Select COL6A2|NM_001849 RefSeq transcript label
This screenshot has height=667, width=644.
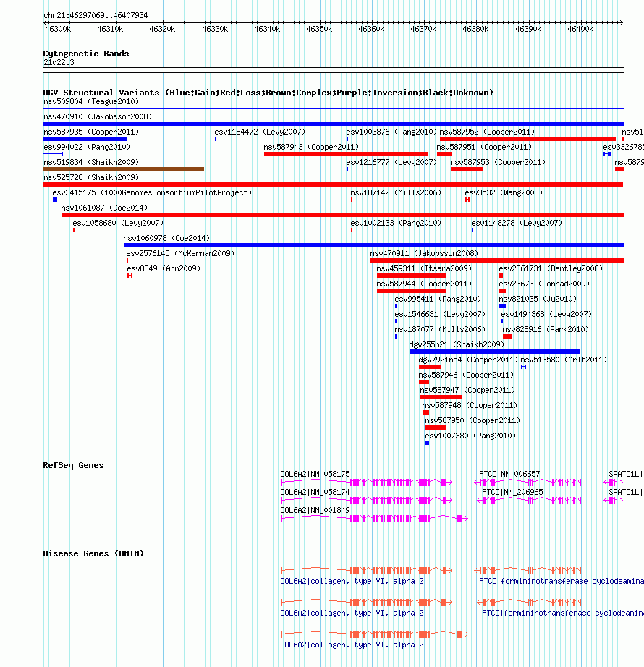(x=315, y=511)
